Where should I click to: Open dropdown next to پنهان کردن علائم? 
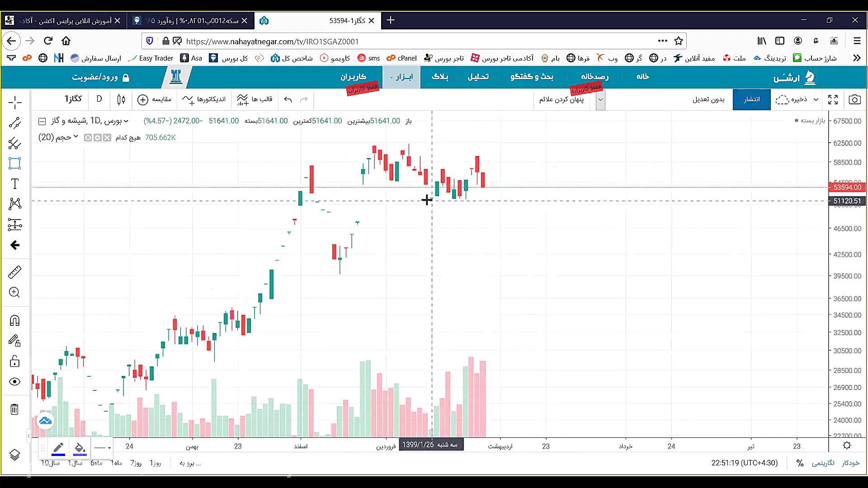tap(600, 99)
